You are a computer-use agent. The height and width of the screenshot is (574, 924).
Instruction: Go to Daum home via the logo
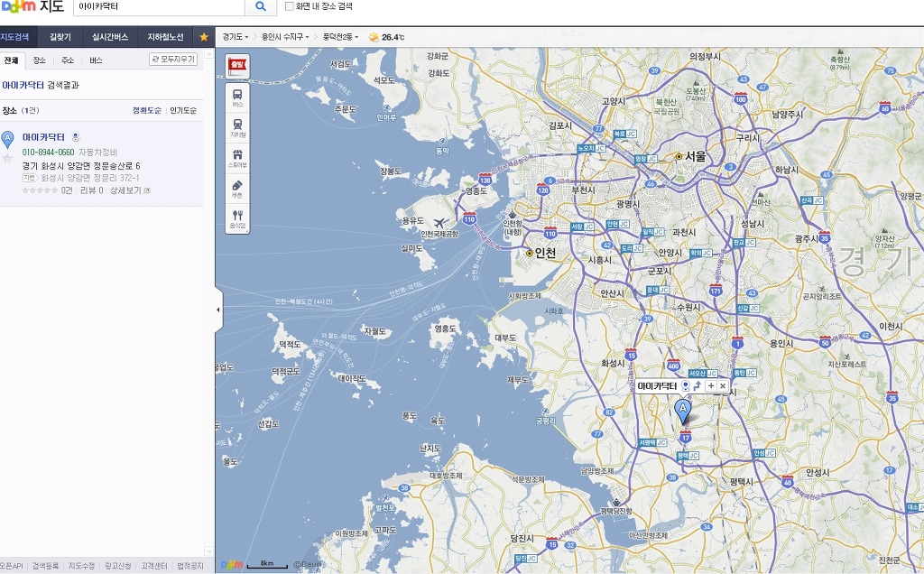click(x=18, y=7)
